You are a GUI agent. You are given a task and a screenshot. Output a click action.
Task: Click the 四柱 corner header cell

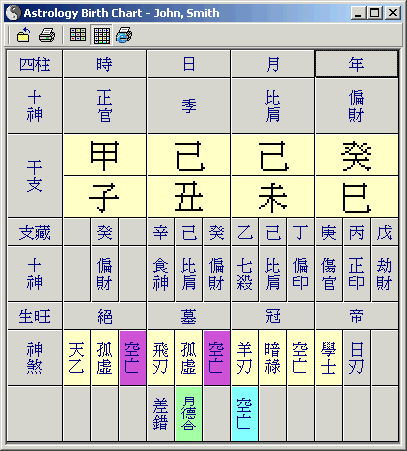35,64
